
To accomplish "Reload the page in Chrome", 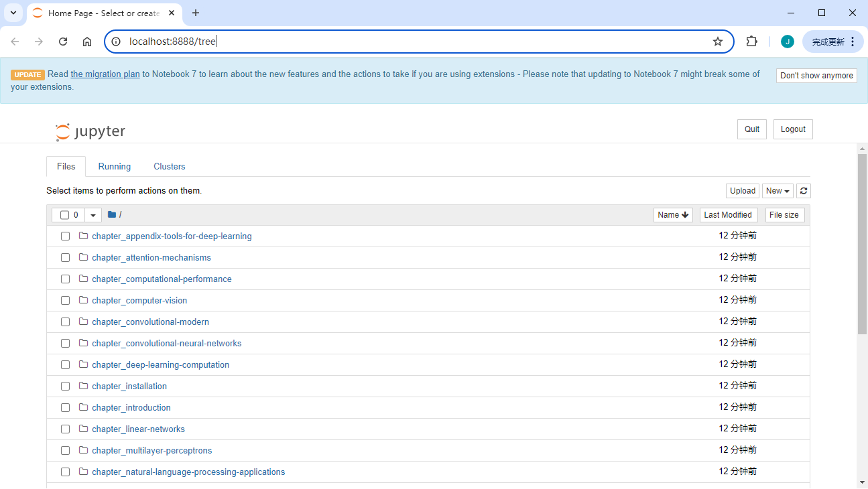I will pos(63,42).
